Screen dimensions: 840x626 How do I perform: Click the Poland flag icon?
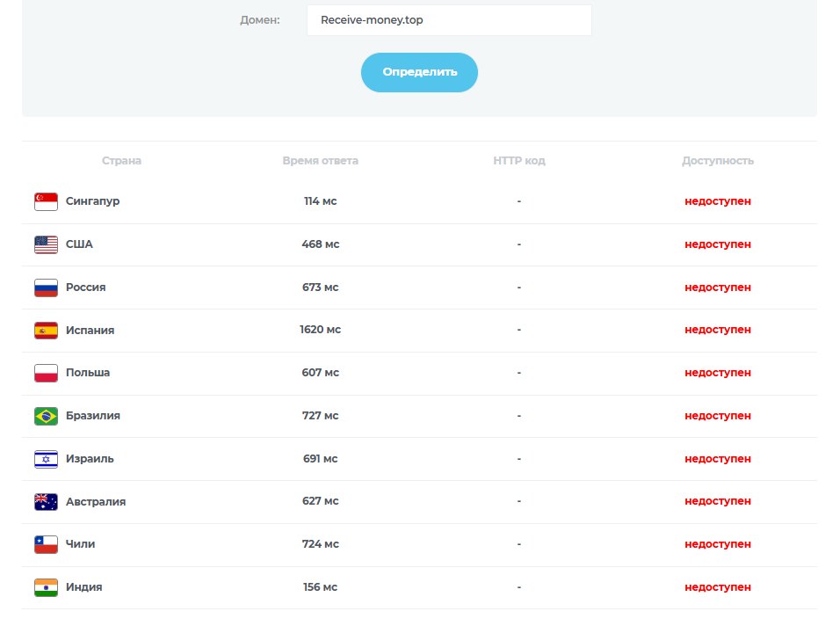[46, 373]
